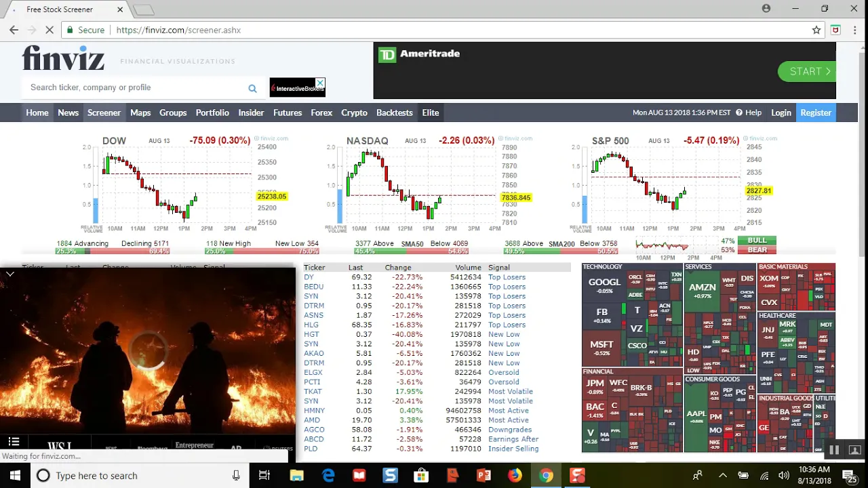Click the TD Ameritrade START button
The image size is (868, 488).
tap(806, 71)
